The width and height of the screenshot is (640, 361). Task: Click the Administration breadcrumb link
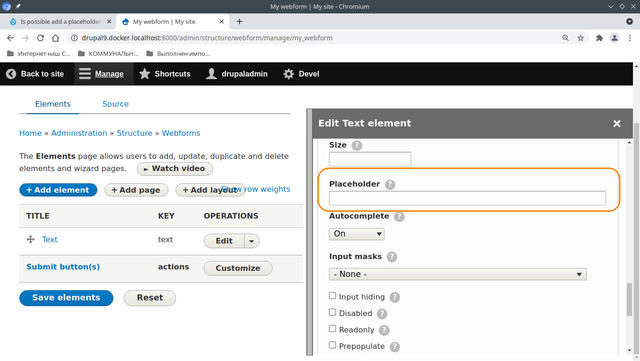click(x=79, y=133)
